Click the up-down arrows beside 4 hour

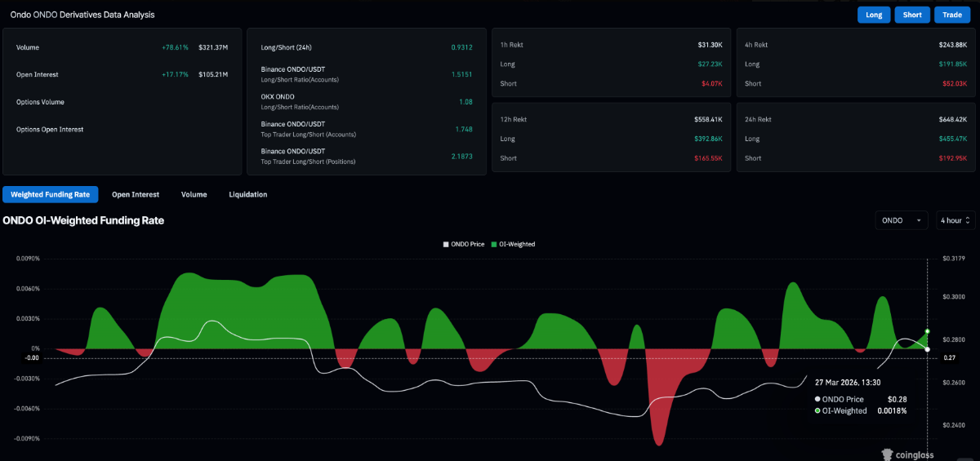click(968, 220)
